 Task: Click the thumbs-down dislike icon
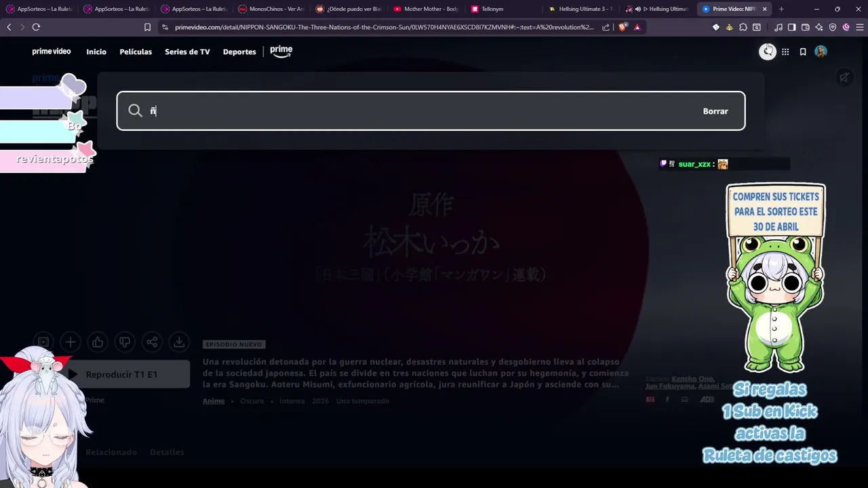click(x=125, y=342)
